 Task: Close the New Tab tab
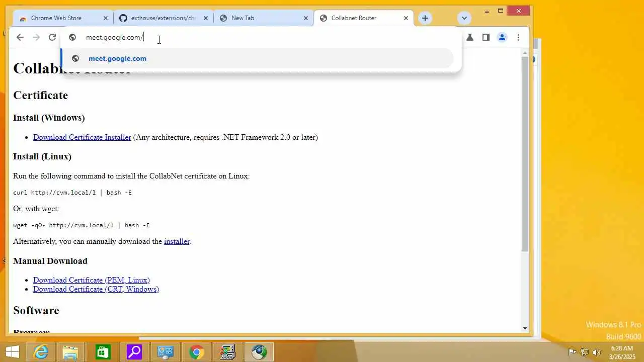tap(306, 18)
